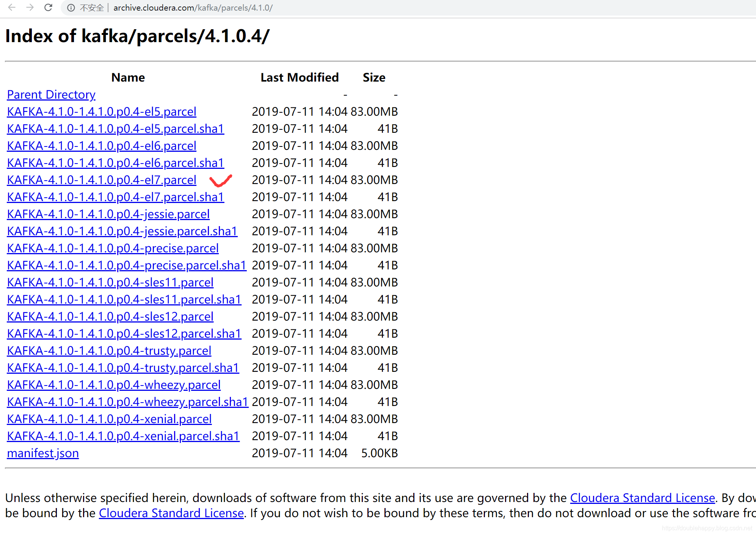Reload the page with refresh icon
Viewport: 756px width, 535px height.
(48, 8)
